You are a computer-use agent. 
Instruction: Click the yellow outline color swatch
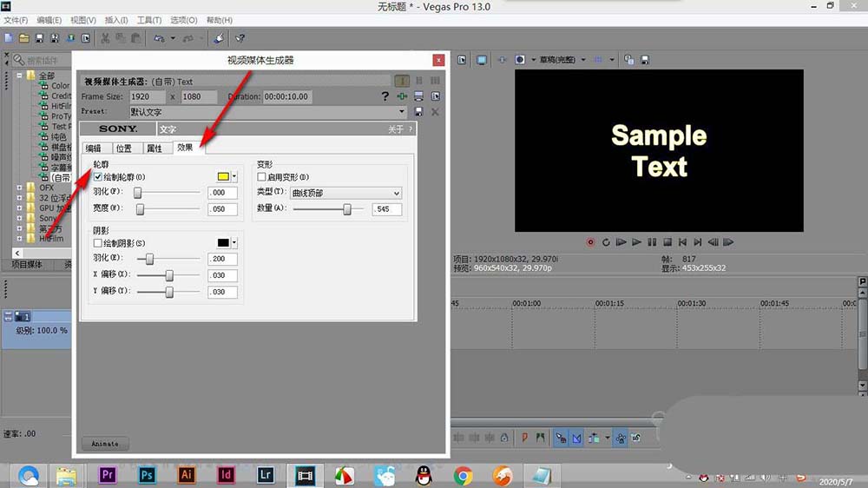coord(223,176)
